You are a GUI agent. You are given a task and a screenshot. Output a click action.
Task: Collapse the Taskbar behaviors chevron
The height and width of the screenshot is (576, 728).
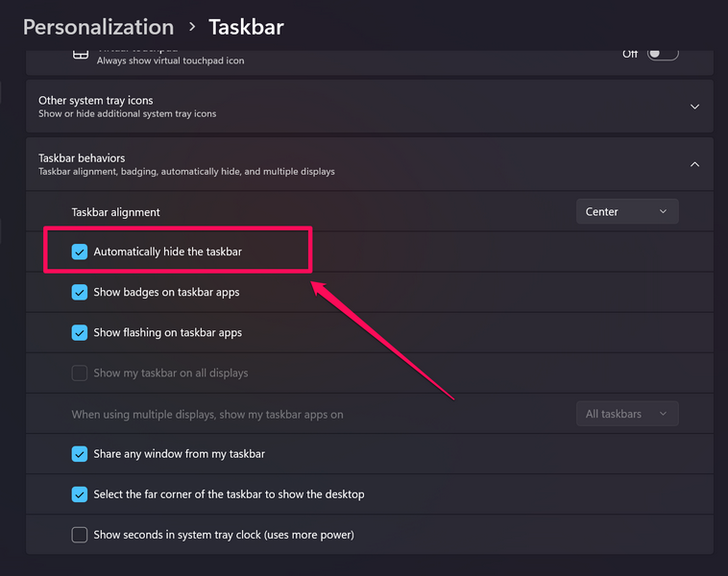click(694, 164)
